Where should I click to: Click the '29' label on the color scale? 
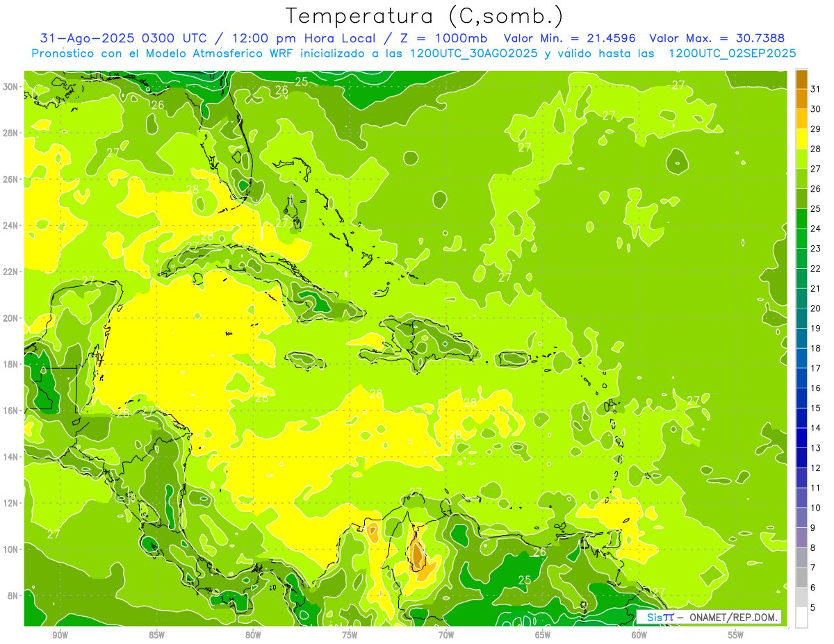pos(816,129)
